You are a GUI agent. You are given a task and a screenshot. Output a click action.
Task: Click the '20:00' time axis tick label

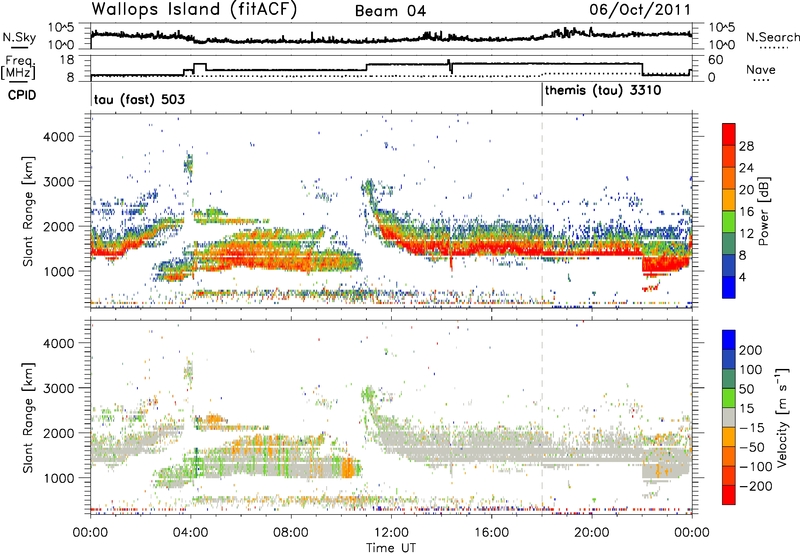tap(592, 533)
